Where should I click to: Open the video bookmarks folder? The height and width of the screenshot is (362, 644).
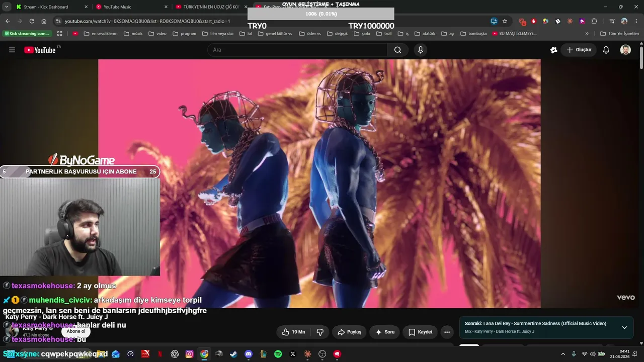point(158,34)
